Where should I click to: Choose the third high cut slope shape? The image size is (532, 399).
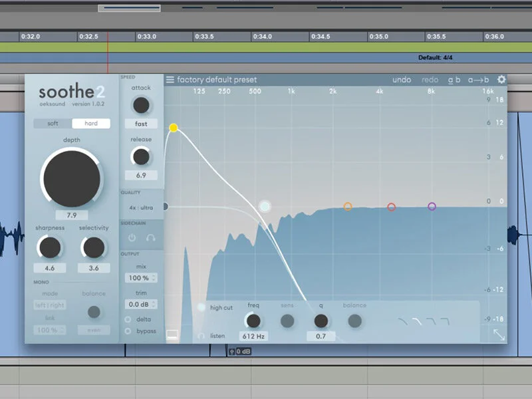431,321
